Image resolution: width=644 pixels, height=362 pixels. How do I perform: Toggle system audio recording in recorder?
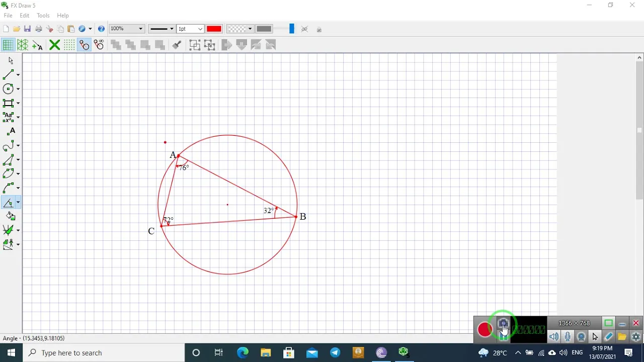pyautogui.click(x=554, y=337)
